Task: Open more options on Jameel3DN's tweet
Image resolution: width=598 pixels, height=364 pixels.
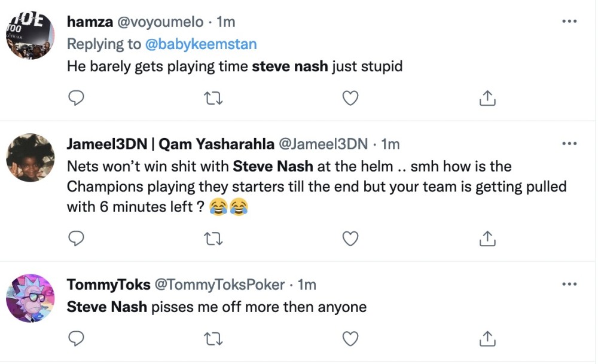Action: (570, 143)
